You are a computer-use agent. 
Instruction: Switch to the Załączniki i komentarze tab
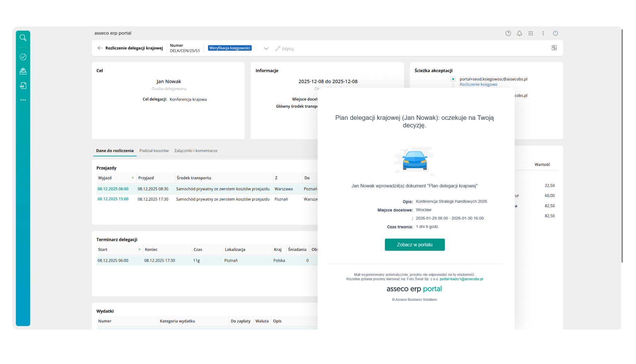196,151
